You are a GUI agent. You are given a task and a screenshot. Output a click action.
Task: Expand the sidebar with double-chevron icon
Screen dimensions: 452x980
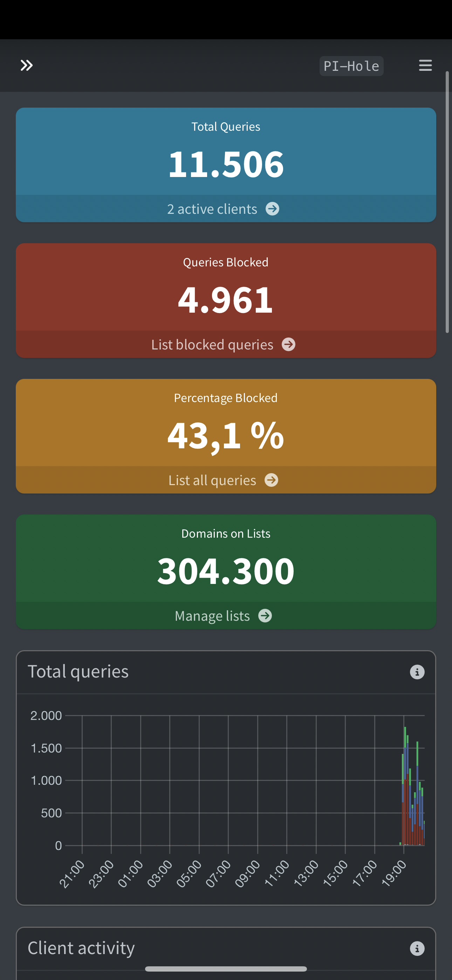26,66
